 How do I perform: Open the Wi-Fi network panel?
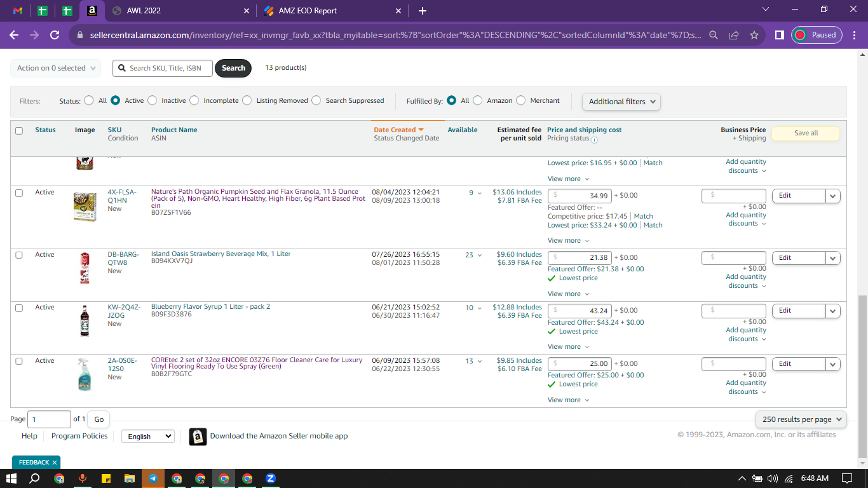click(789, 478)
